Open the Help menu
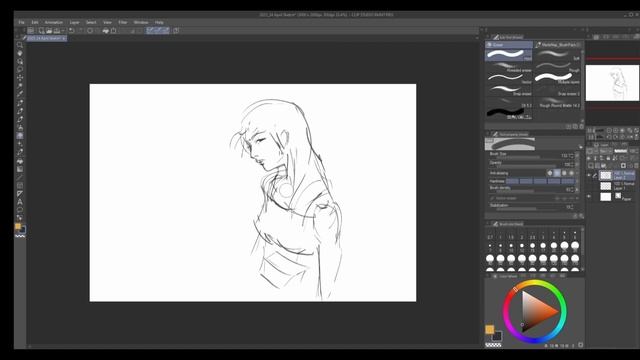This screenshot has height=360, width=640. coord(159,22)
